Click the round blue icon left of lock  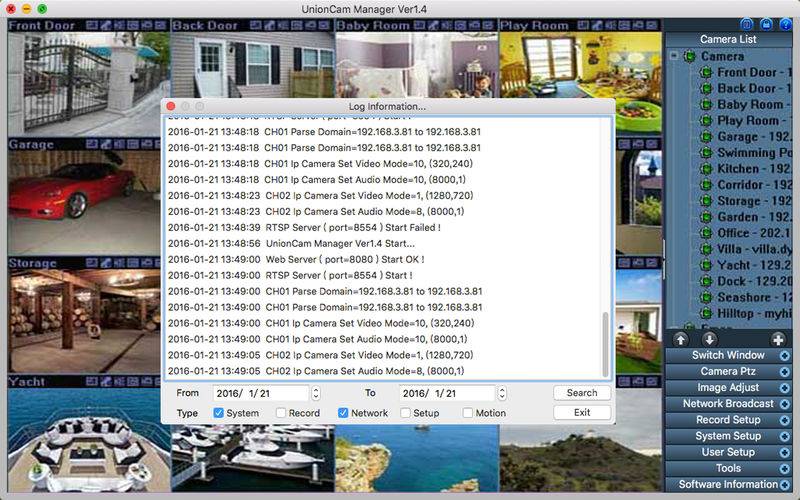click(746, 24)
